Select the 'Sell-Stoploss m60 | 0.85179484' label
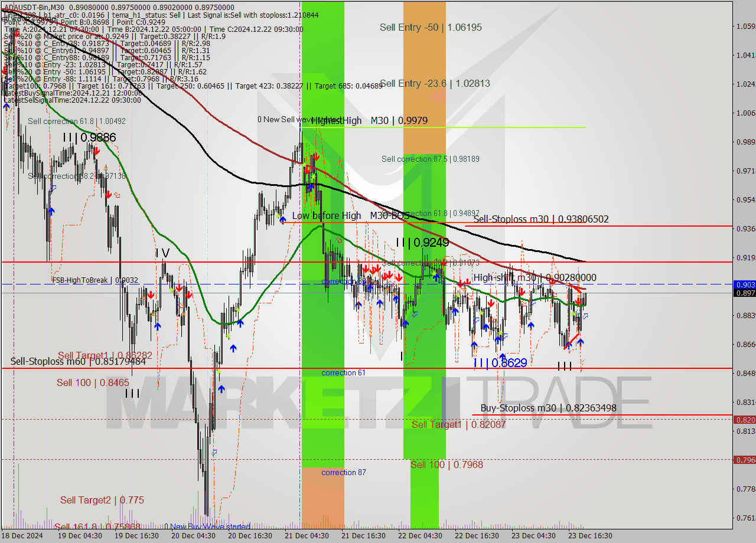756x543 pixels. (x=78, y=361)
